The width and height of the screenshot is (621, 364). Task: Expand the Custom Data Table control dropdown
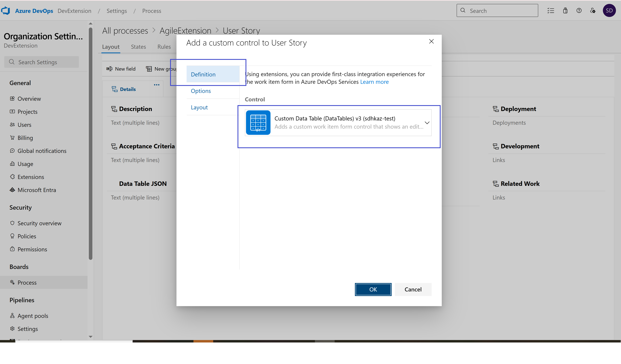(427, 123)
